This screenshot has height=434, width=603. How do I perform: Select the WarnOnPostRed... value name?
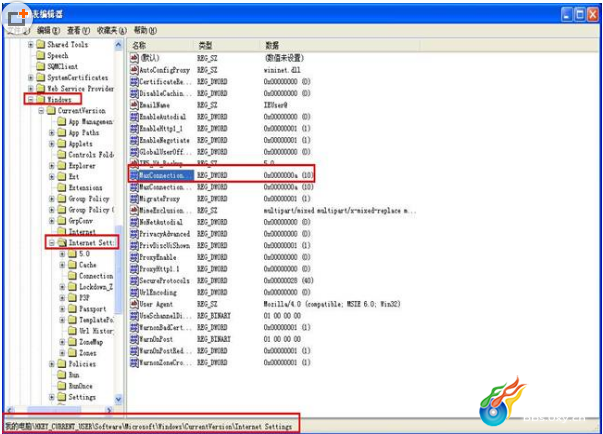165,351
